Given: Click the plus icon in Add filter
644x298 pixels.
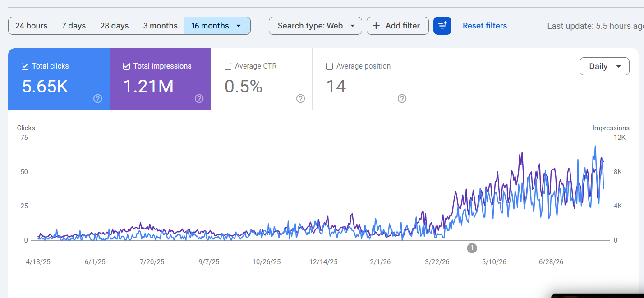Looking at the screenshot, I should (376, 26).
